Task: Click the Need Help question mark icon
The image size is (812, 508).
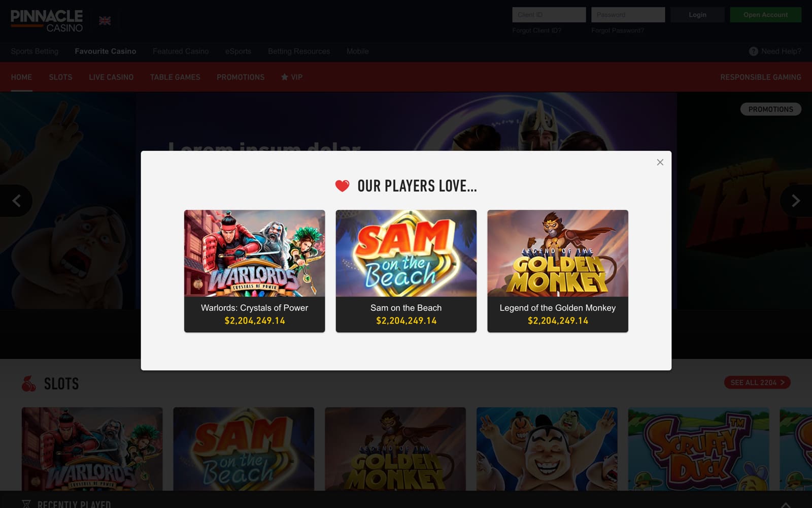Action: click(753, 51)
